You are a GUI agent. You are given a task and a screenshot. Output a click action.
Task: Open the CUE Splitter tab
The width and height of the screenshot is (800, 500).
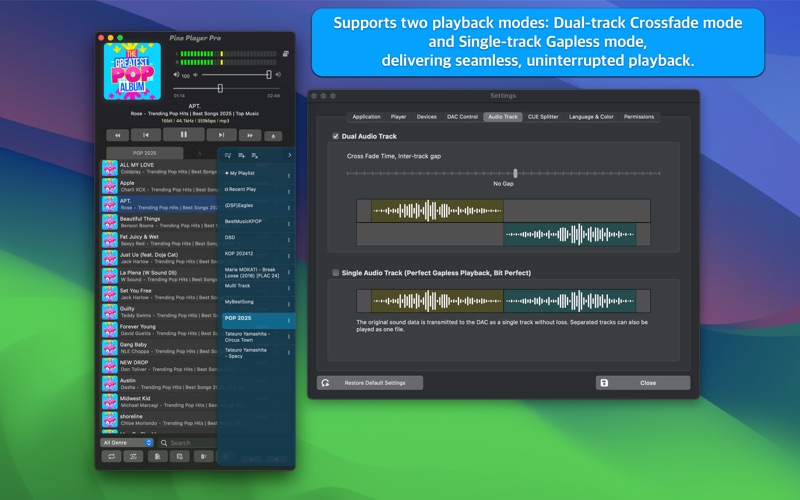click(543, 117)
